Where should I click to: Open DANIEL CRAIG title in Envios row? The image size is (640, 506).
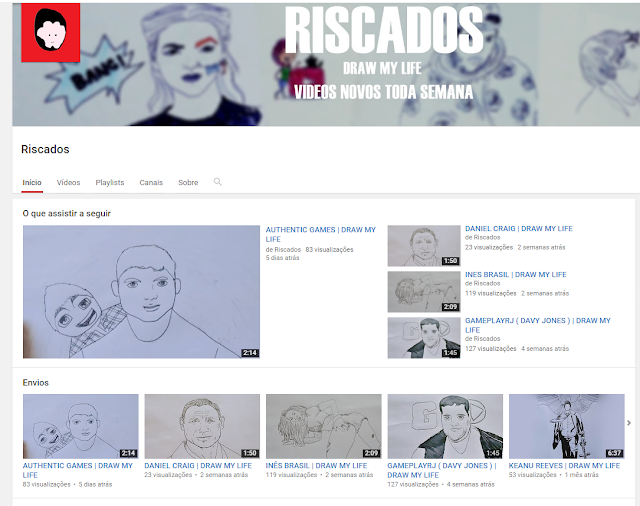(x=198, y=466)
